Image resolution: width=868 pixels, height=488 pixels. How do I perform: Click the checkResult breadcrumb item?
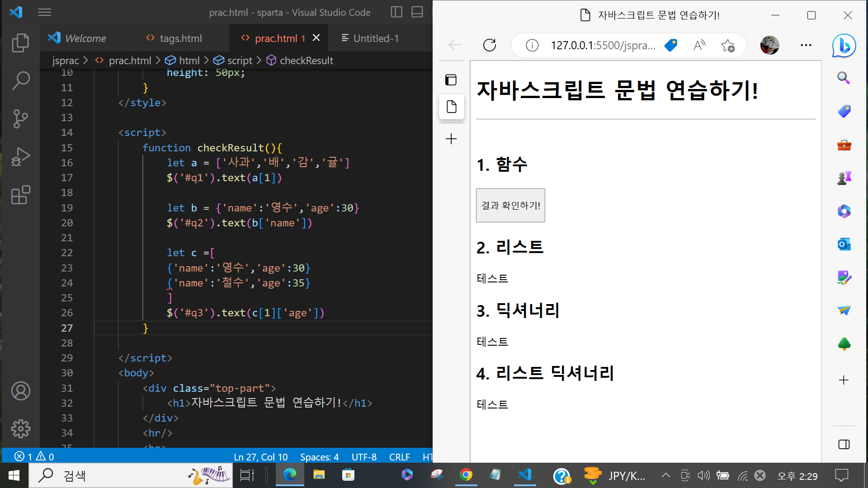[x=300, y=61]
